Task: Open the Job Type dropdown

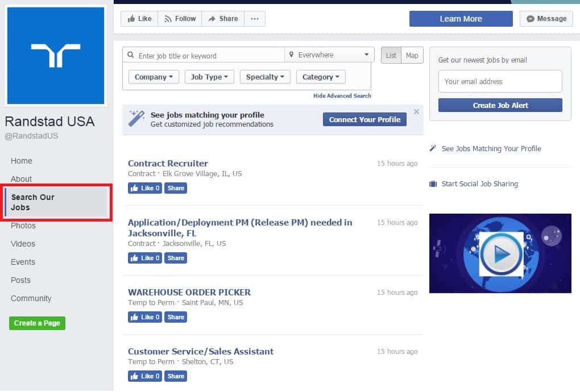Action: point(209,77)
